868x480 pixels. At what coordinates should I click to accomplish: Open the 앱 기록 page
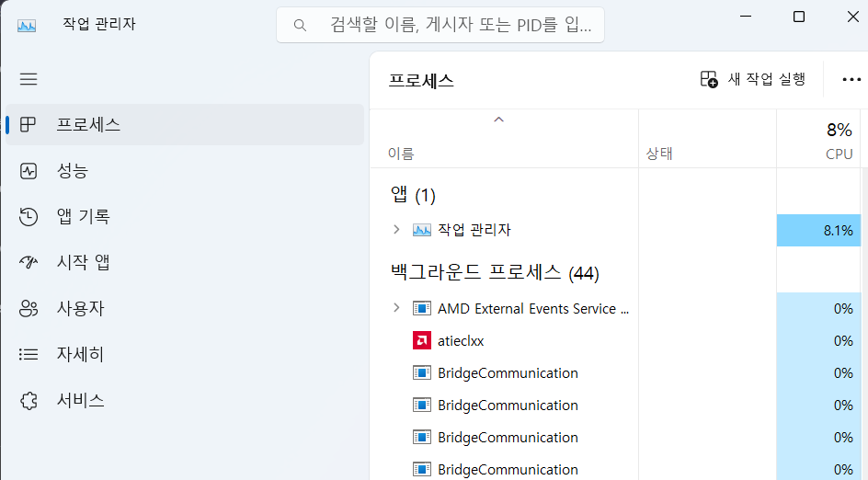click(x=184, y=216)
